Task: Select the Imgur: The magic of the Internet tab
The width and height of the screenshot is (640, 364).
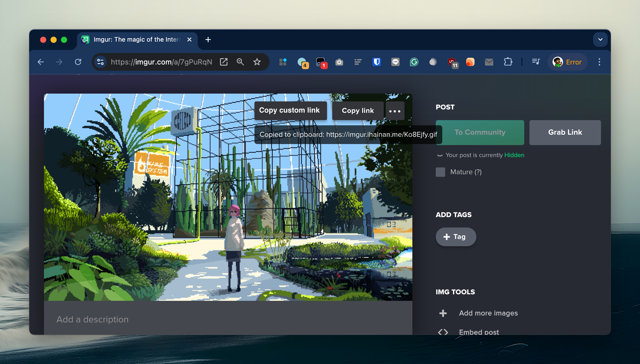Action: 137,40
